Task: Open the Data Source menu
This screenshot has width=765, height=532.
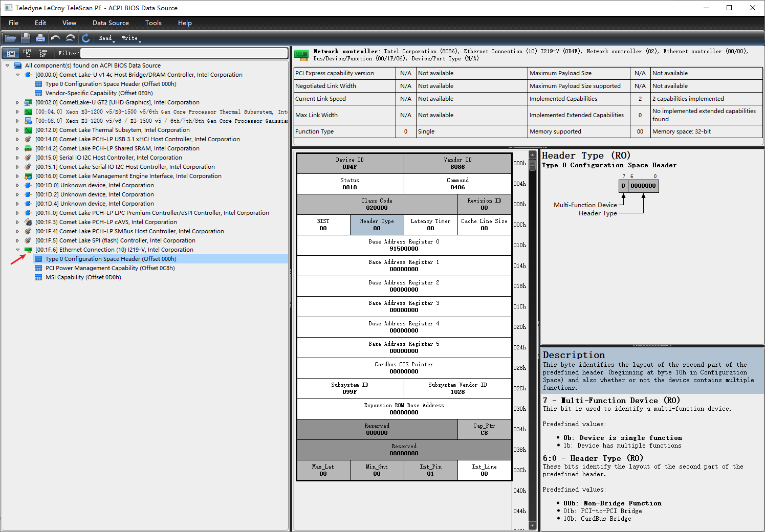Action: [x=111, y=23]
